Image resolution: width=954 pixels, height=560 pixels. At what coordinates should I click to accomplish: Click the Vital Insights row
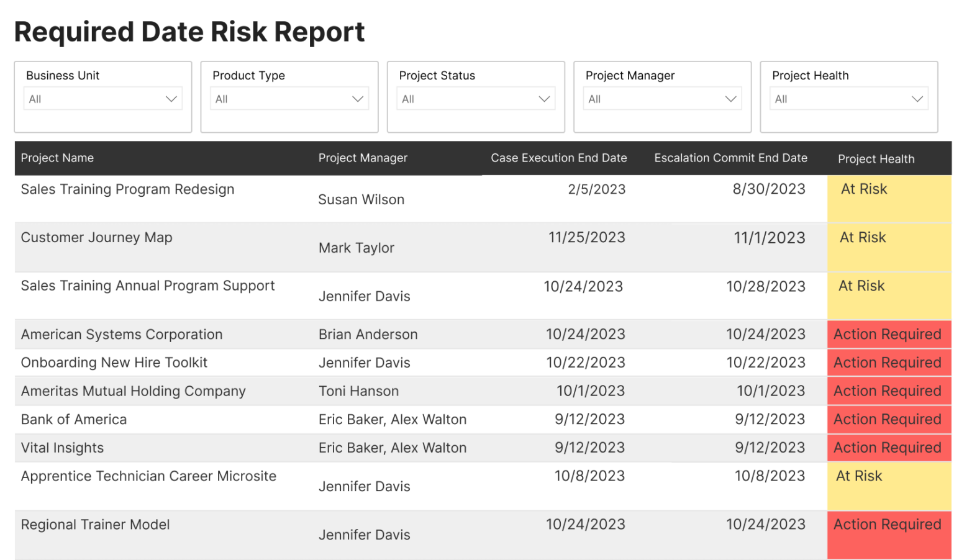(x=62, y=448)
